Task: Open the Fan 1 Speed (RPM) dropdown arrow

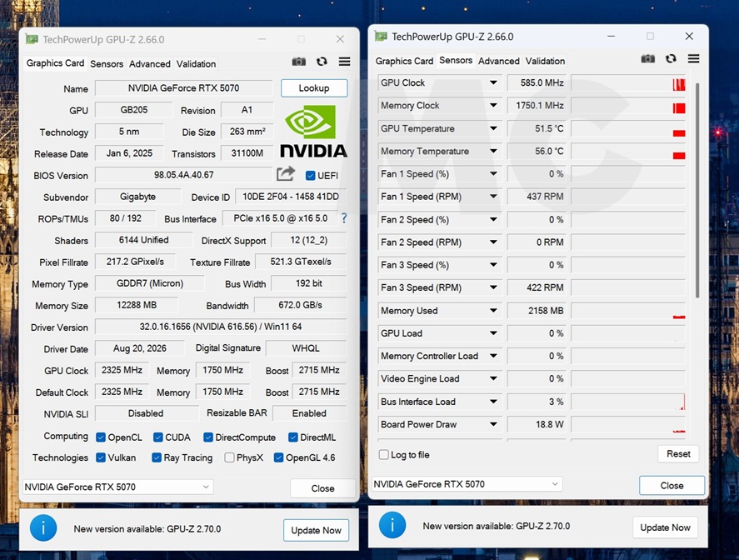Action: (x=493, y=197)
